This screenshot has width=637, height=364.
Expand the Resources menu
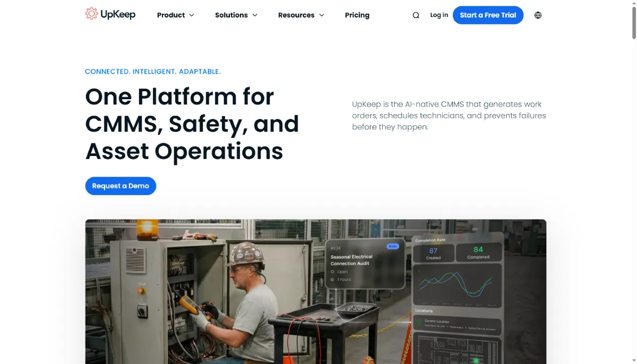[301, 15]
